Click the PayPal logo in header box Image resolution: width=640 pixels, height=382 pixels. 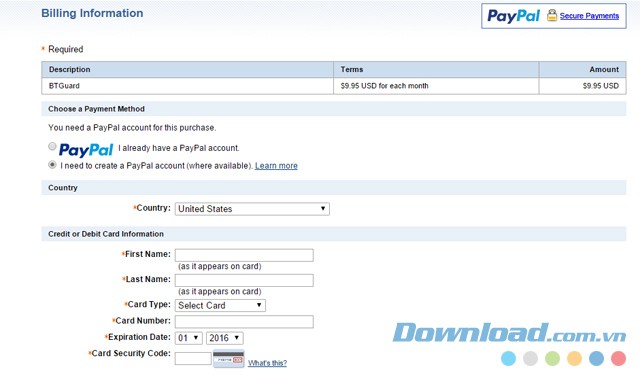[513, 16]
